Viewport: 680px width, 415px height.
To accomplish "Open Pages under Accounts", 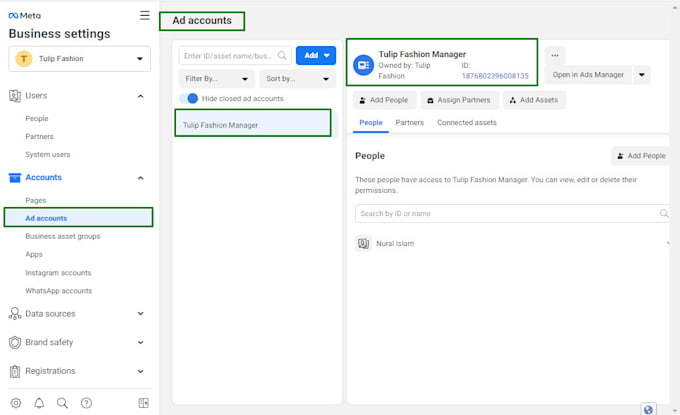I will tap(36, 200).
